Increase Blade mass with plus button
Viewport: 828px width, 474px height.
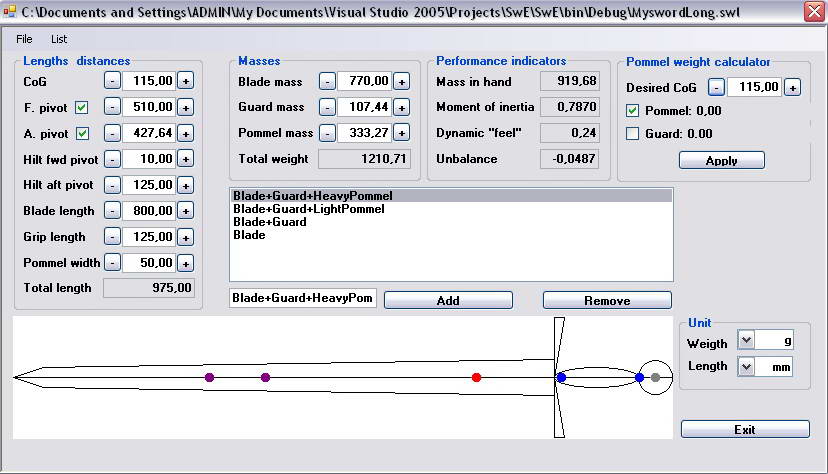coord(401,82)
